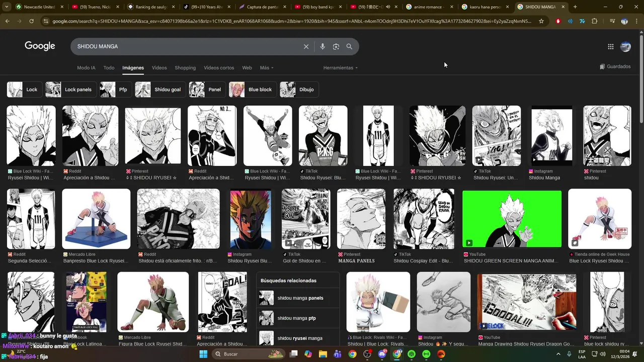Open Google Lens image search icon
This screenshot has height=362, width=644.
[336, 46]
